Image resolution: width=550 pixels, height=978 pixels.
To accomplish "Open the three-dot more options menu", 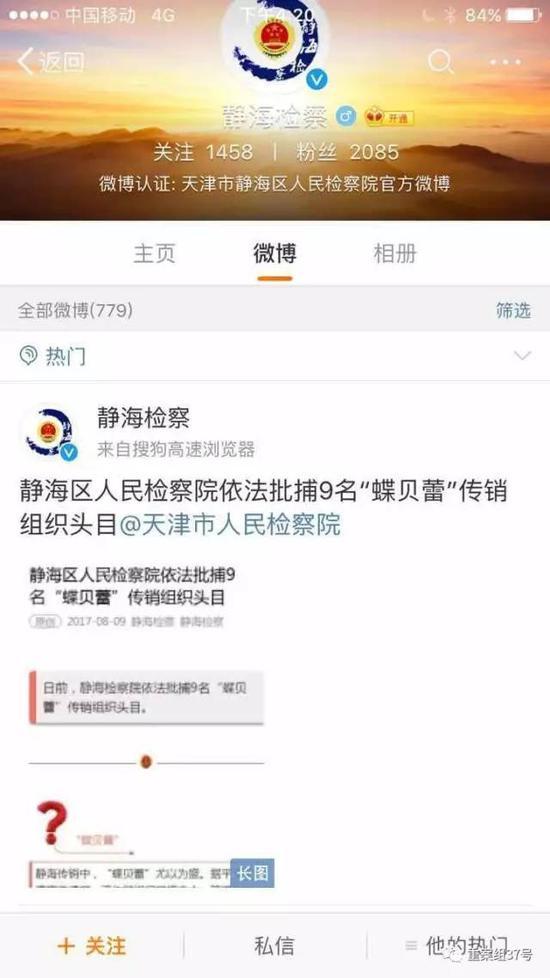I will (505, 62).
